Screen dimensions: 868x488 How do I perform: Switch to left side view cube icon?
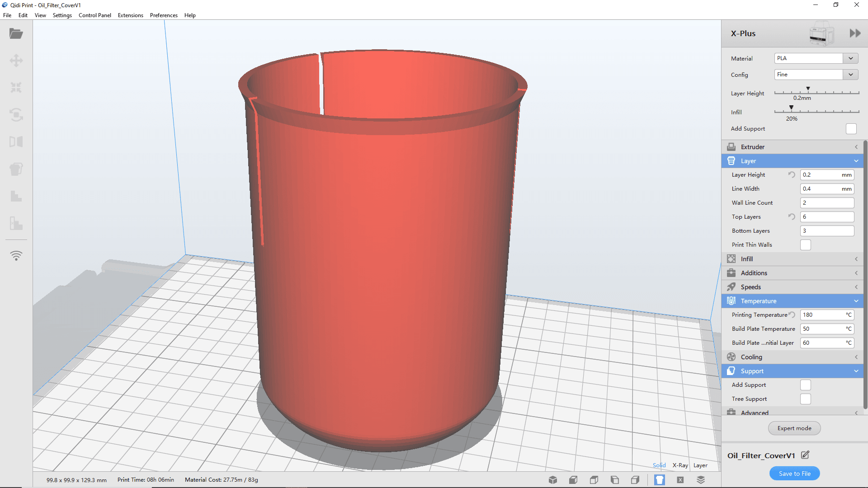pyautogui.click(x=614, y=480)
